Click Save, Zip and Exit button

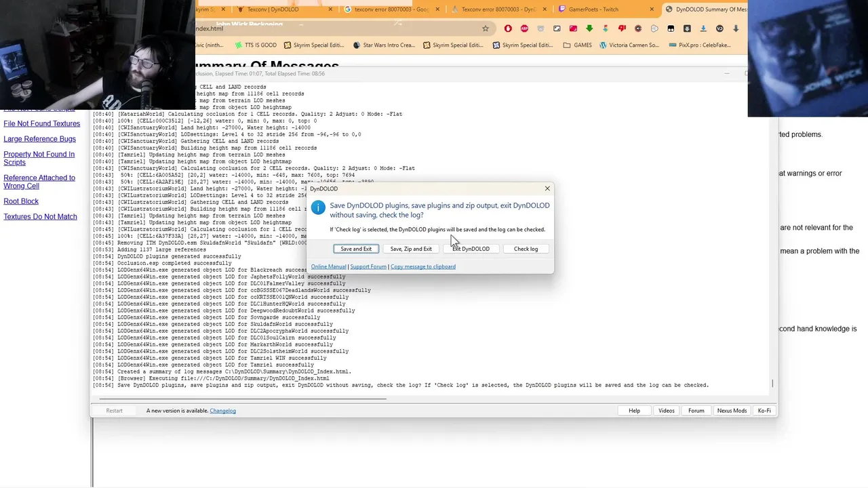point(411,249)
